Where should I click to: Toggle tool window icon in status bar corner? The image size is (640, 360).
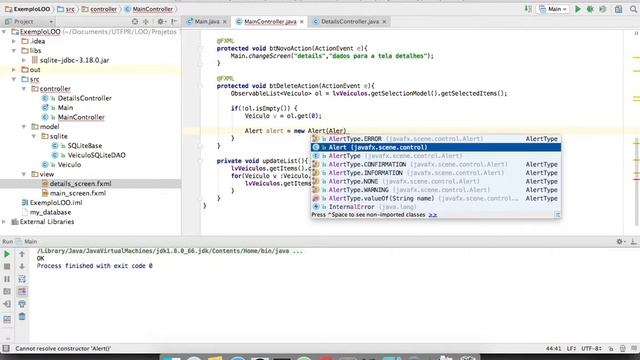6,348
